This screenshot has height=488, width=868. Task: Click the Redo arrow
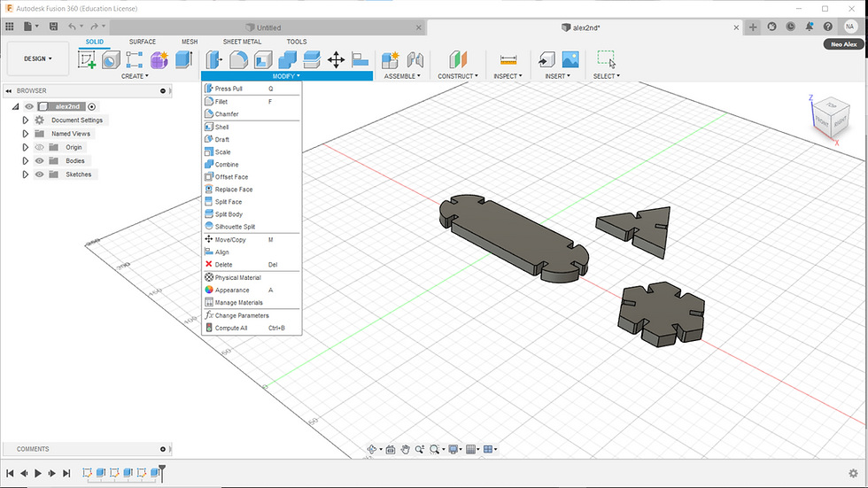(94, 26)
